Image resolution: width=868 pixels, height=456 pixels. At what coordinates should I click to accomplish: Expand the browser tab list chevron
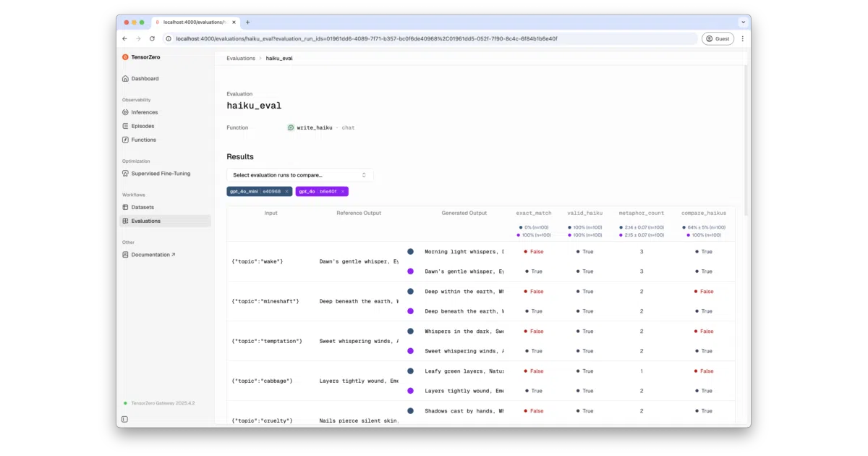click(742, 22)
